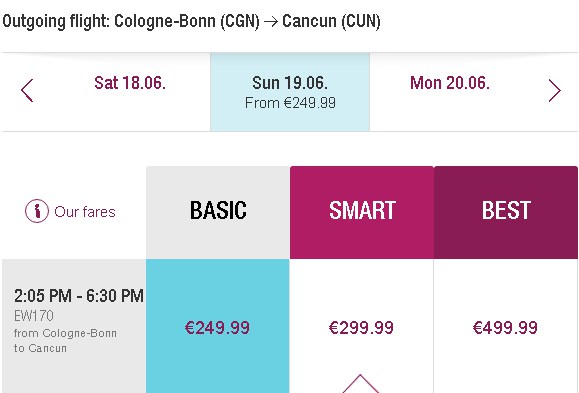This screenshot has height=393, width=579.
Task: Click the From €249.99 price label
Action: [290, 103]
